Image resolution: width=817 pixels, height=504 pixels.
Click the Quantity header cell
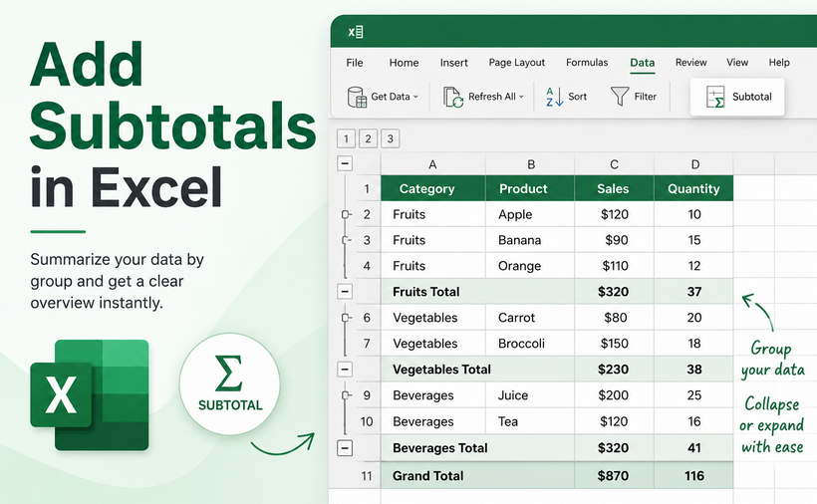pos(694,188)
